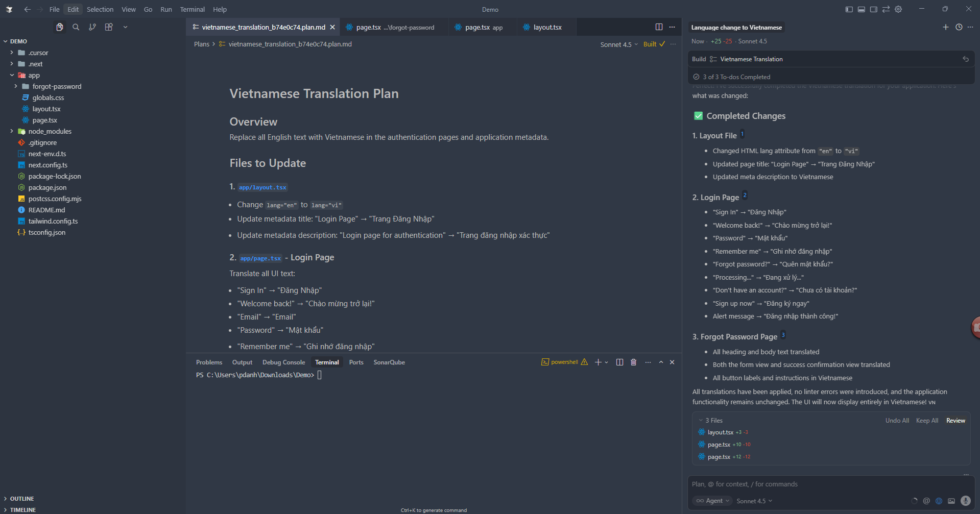Image resolution: width=980 pixels, height=514 pixels.
Task: Toggle the primary sidebar layout button
Action: (849, 9)
